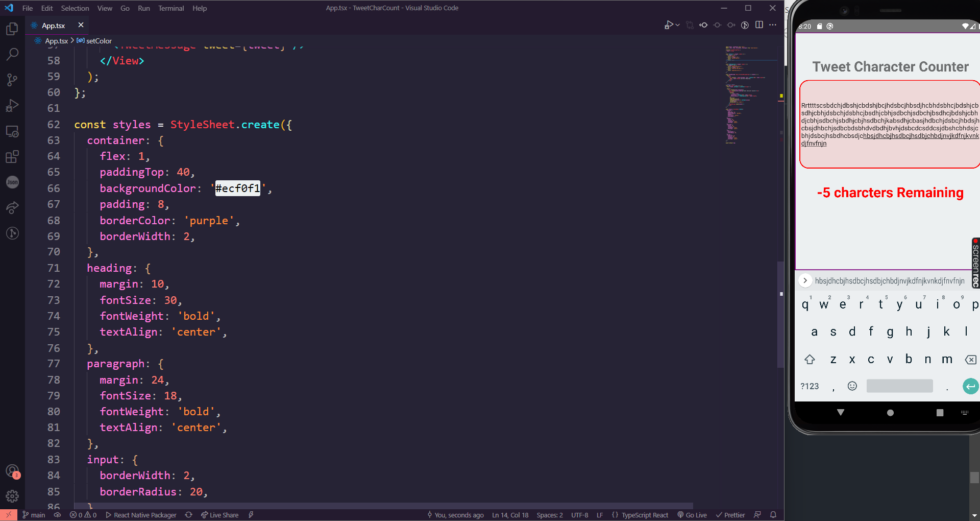
Task: Open Git Graph activity bar icon
Action: pyautogui.click(x=12, y=233)
